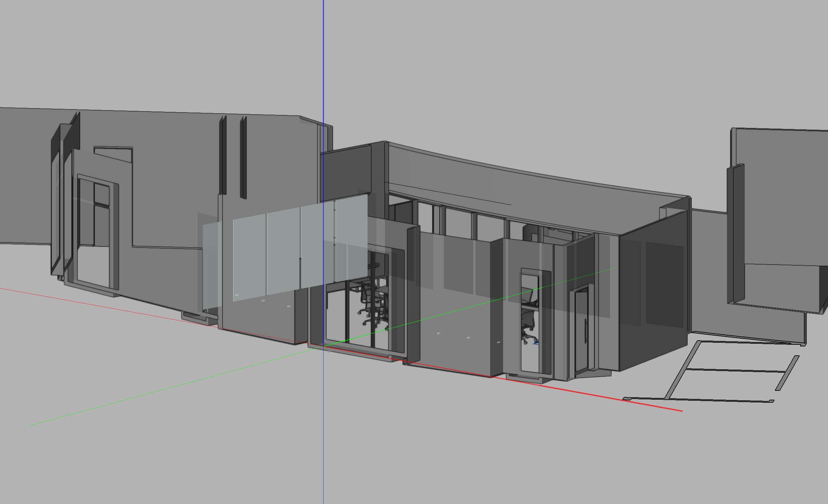Click the axis origin point
Image resolution: width=828 pixels, height=504 pixels.
[324, 346]
